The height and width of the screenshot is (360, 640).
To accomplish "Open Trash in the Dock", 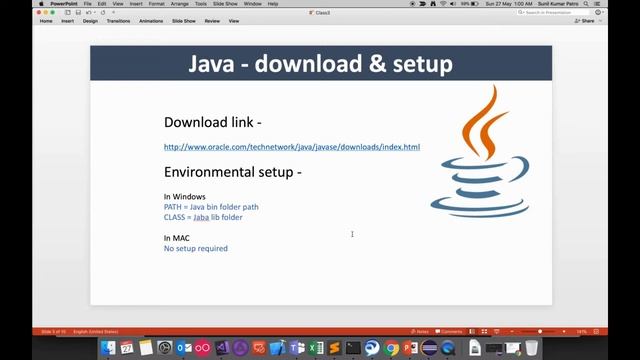I will pos(532,348).
